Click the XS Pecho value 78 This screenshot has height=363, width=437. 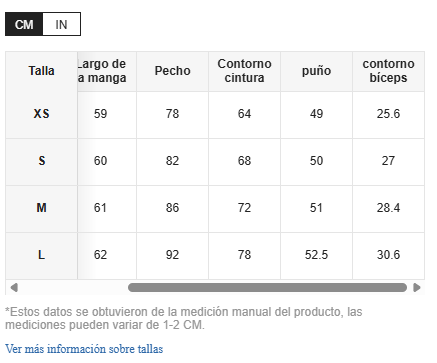click(172, 114)
